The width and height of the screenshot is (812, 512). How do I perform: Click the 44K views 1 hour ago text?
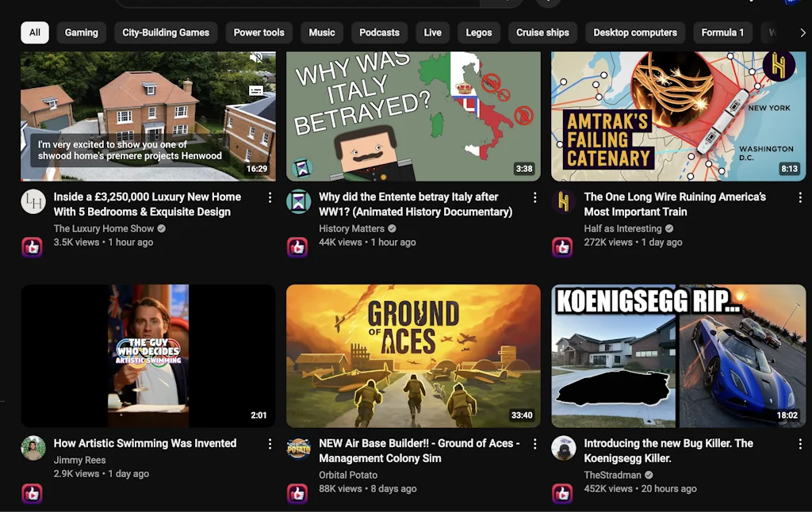(367, 243)
